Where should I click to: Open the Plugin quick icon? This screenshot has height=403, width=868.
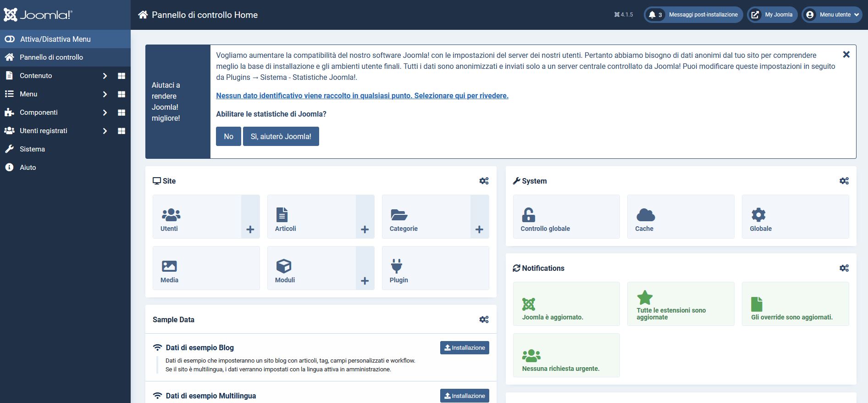point(436,268)
